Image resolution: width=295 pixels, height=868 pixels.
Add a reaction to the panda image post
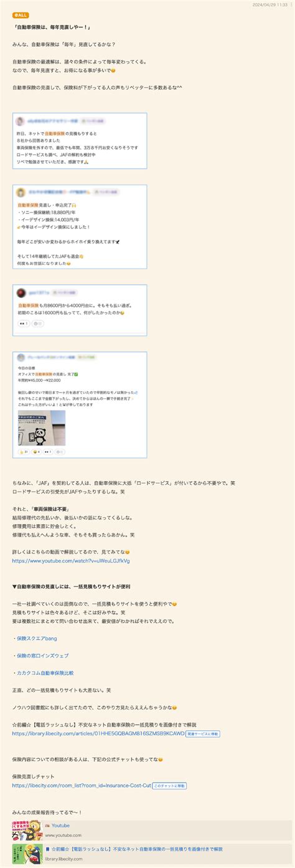click(x=63, y=451)
